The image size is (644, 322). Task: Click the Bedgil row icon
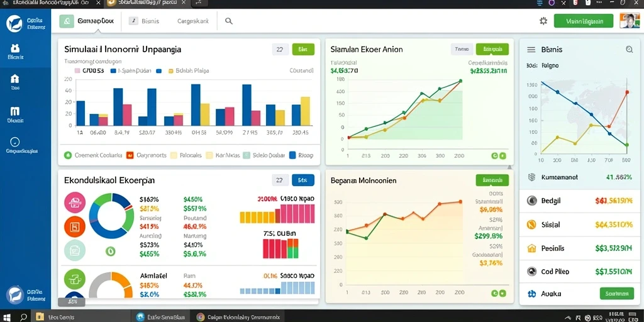click(x=532, y=201)
